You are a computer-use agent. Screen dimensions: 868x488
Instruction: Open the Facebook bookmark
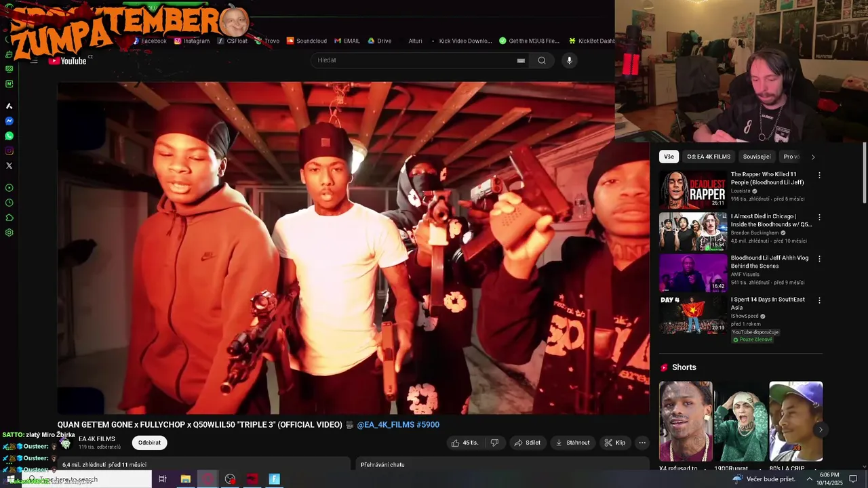point(149,41)
